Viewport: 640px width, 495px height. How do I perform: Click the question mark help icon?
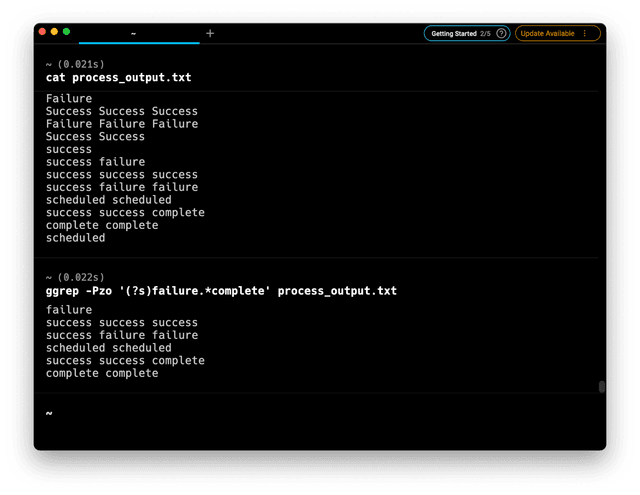coord(501,33)
